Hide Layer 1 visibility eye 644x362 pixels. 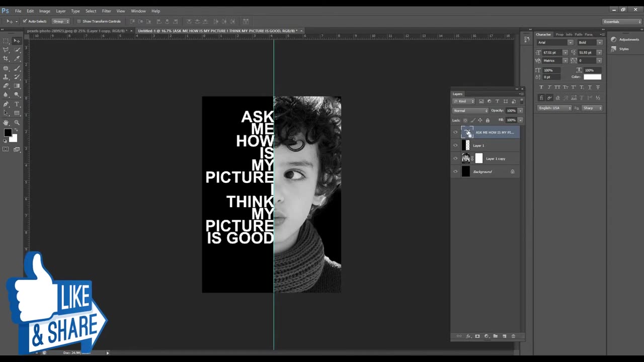(x=456, y=145)
